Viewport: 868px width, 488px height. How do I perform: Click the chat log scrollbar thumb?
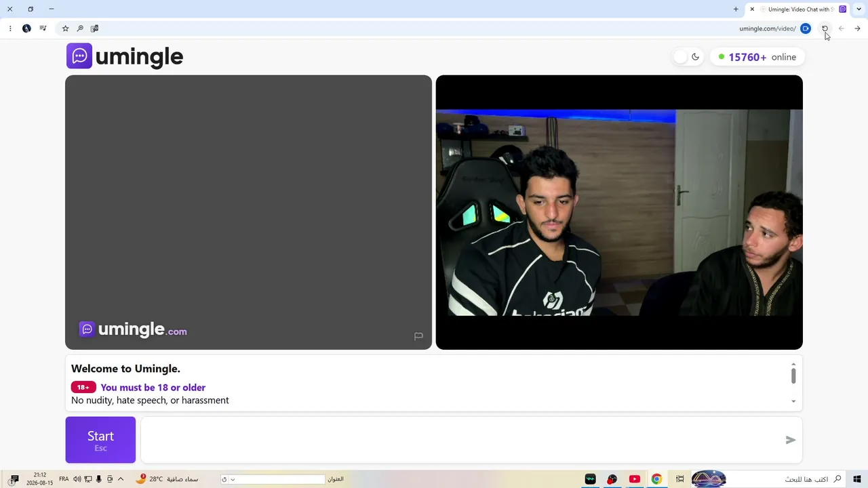tap(793, 376)
